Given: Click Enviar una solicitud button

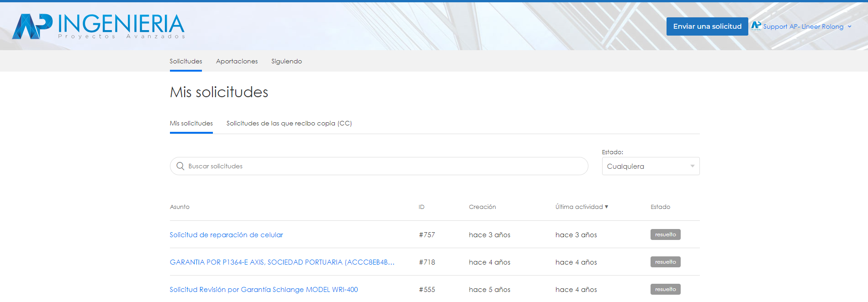Looking at the screenshot, I should pos(707,26).
